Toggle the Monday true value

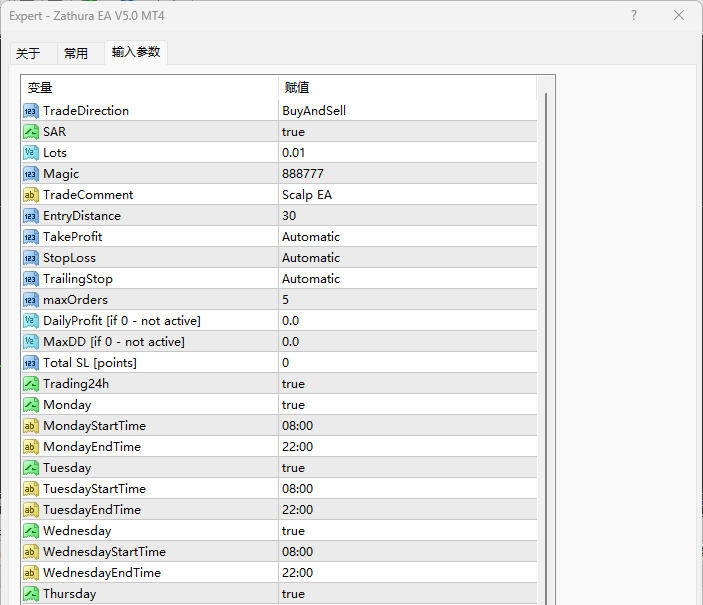(293, 405)
